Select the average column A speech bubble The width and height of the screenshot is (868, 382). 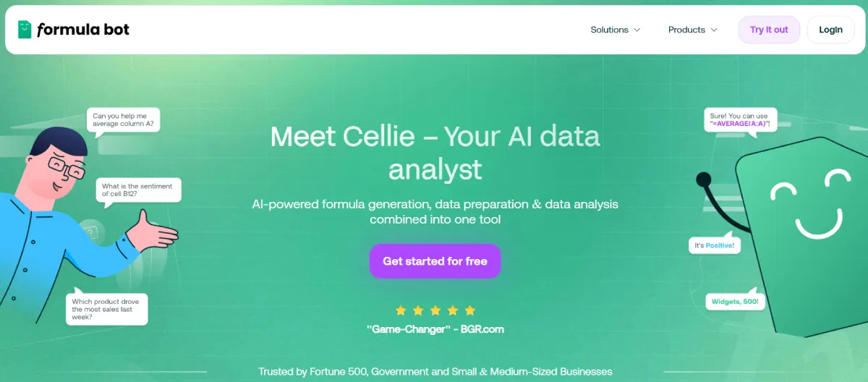(123, 119)
